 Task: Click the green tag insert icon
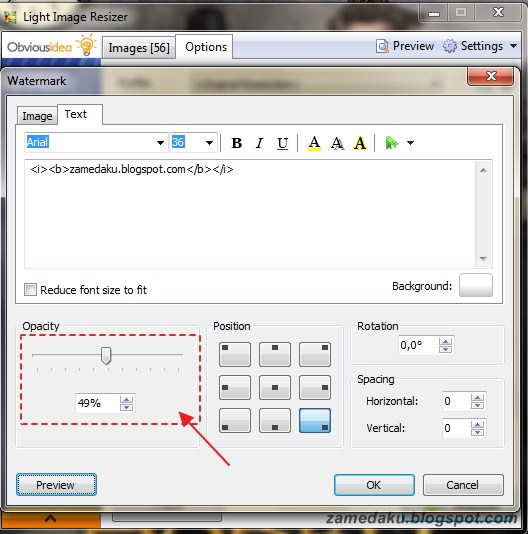[x=391, y=143]
